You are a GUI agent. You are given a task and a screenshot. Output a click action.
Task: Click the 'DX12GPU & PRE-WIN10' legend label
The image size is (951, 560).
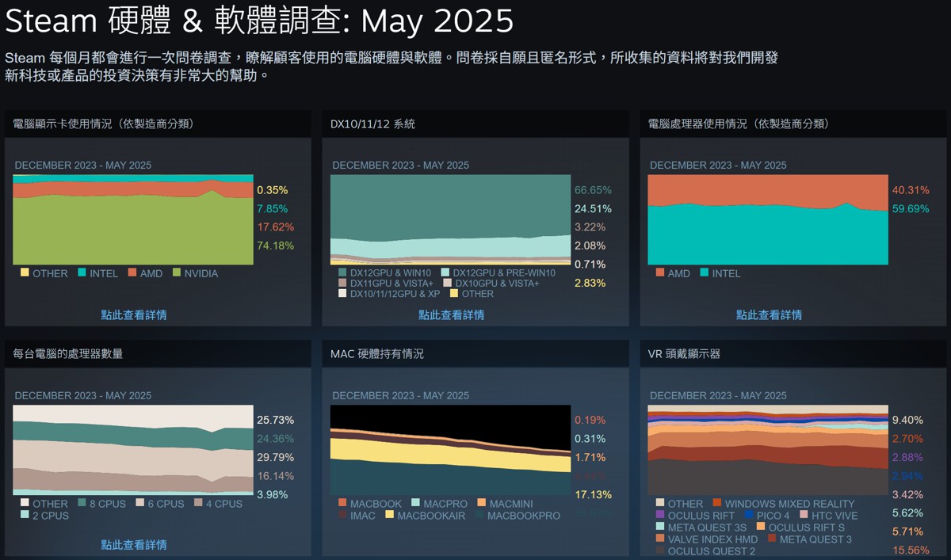(504, 273)
